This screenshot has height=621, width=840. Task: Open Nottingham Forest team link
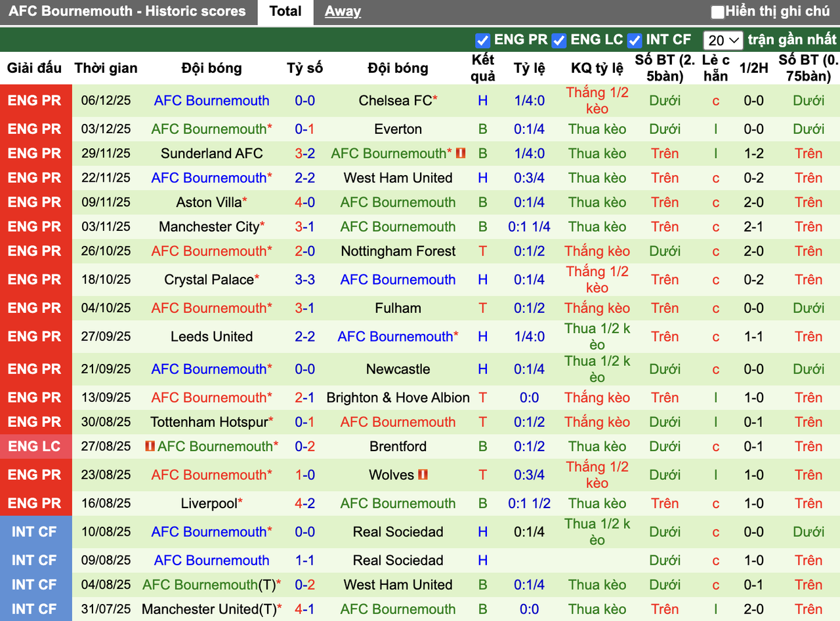398,251
